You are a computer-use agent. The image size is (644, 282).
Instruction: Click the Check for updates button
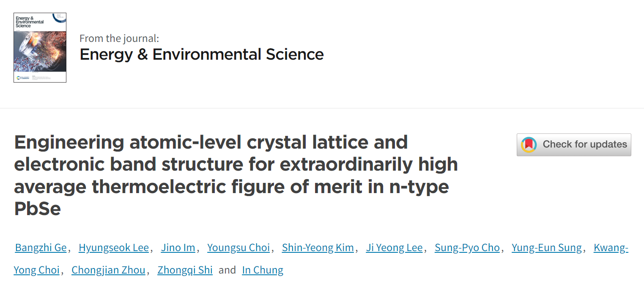click(x=574, y=145)
